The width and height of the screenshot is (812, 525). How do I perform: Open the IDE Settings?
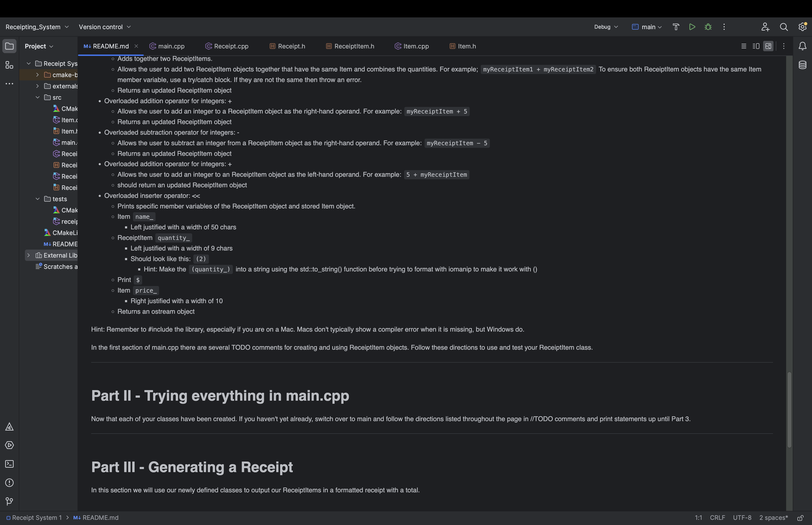click(x=802, y=27)
